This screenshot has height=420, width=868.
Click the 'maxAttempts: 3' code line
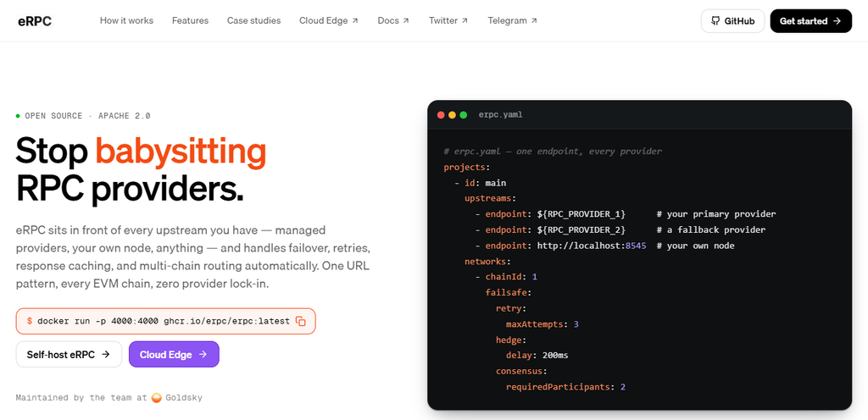[542, 323]
